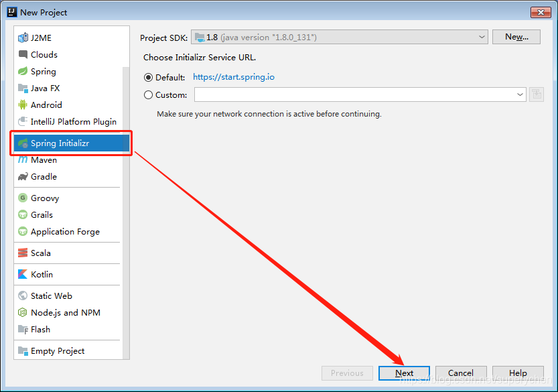558x392 pixels.
Task: Click the disabled Previous button
Action: point(347,373)
